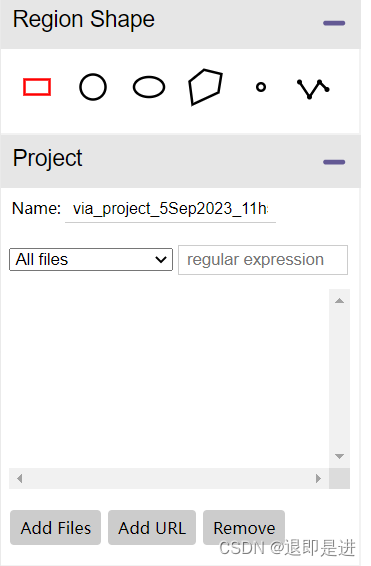Select the circle region shape
Viewport: 371px width, 566px height.
(x=93, y=87)
